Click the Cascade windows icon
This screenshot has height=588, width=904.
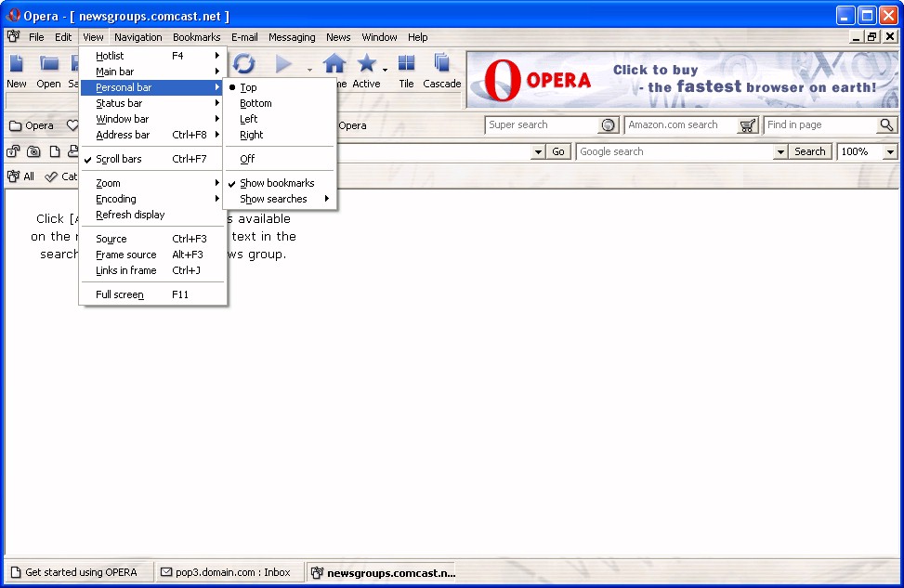tap(442, 63)
